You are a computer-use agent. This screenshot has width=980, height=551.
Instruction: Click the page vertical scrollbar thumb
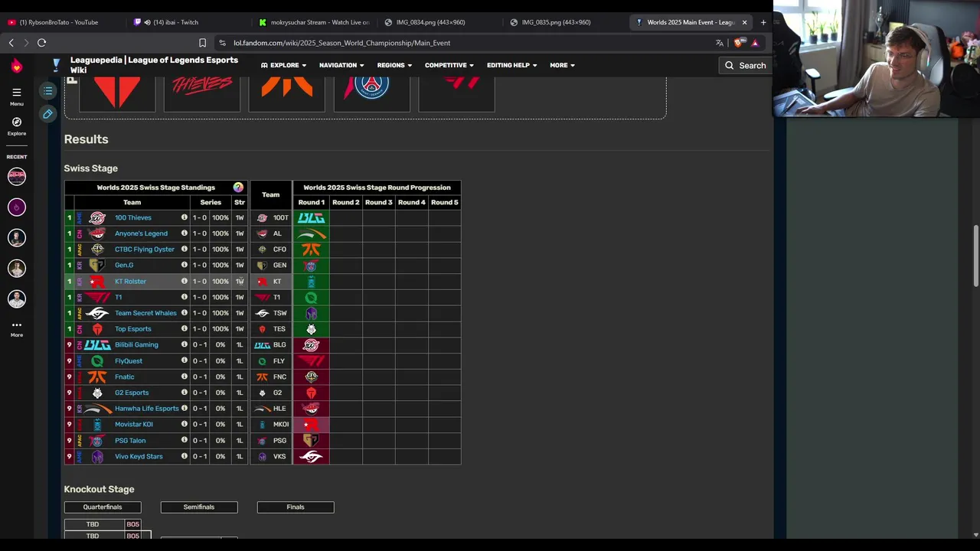click(x=975, y=257)
